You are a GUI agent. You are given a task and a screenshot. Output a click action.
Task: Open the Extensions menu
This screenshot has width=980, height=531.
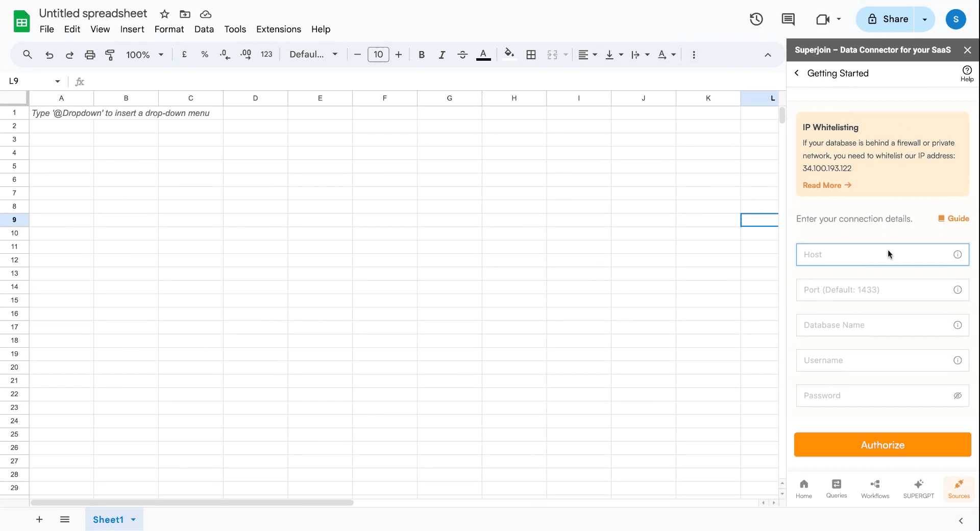click(x=279, y=29)
